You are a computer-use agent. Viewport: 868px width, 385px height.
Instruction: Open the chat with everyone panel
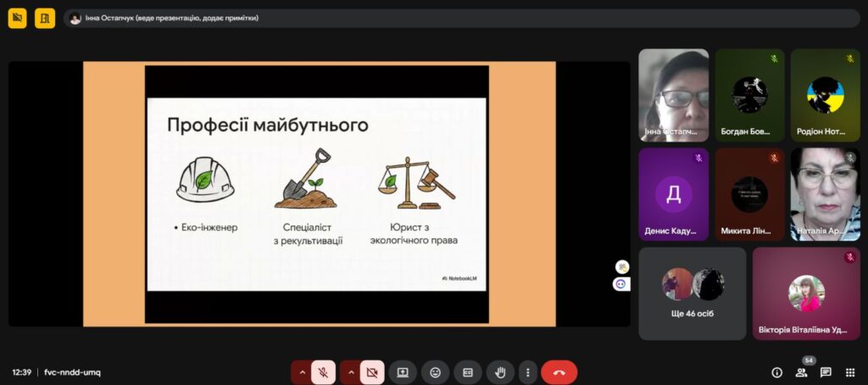point(826,372)
